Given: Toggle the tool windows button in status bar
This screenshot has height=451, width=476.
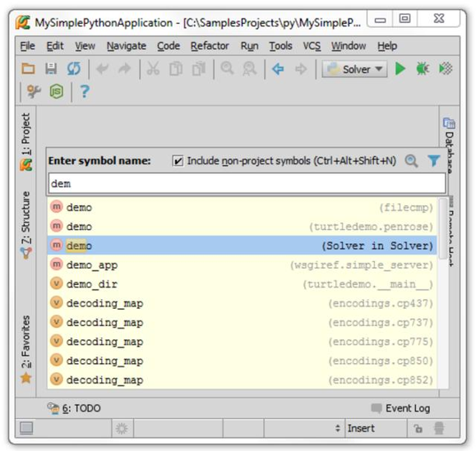Looking at the screenshot, I should pos(26,428).
